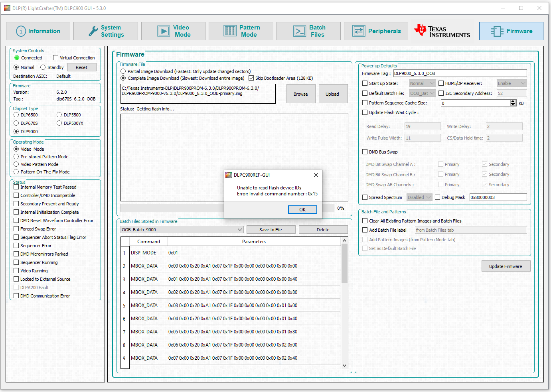
Task: Check the Update Flash Wait Cycle option
Action: pyautogui.click(x=365, y=112)
